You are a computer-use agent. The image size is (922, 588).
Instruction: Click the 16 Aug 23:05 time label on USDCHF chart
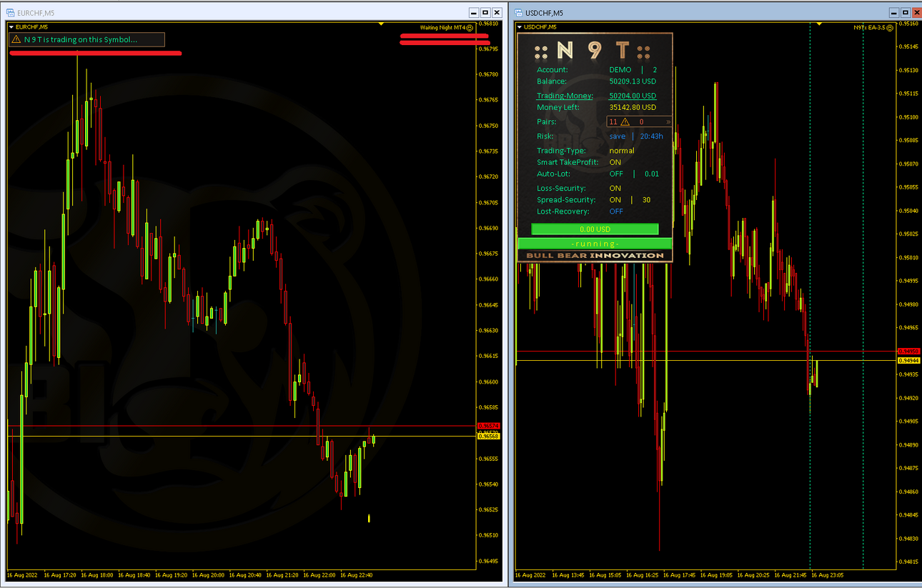pyautogui.click(x=829, y=574)
